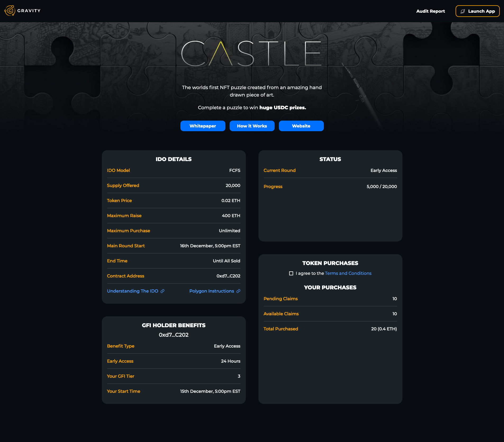Click the GRAVITY brand text
This screenshot has height=442, width=504.
point(29,11)
